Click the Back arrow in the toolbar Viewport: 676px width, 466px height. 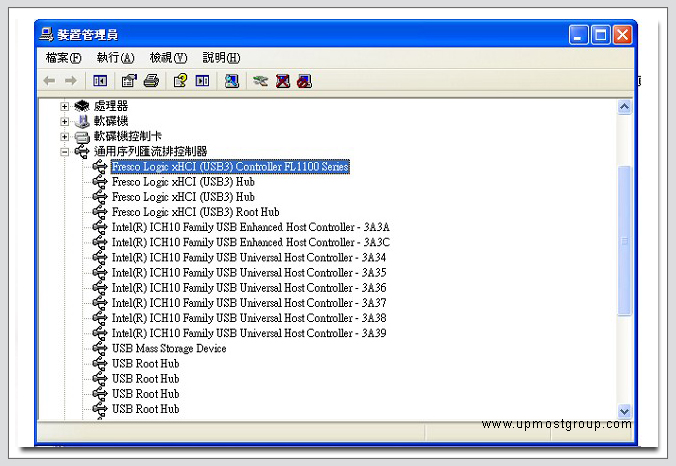pos(49,81)
